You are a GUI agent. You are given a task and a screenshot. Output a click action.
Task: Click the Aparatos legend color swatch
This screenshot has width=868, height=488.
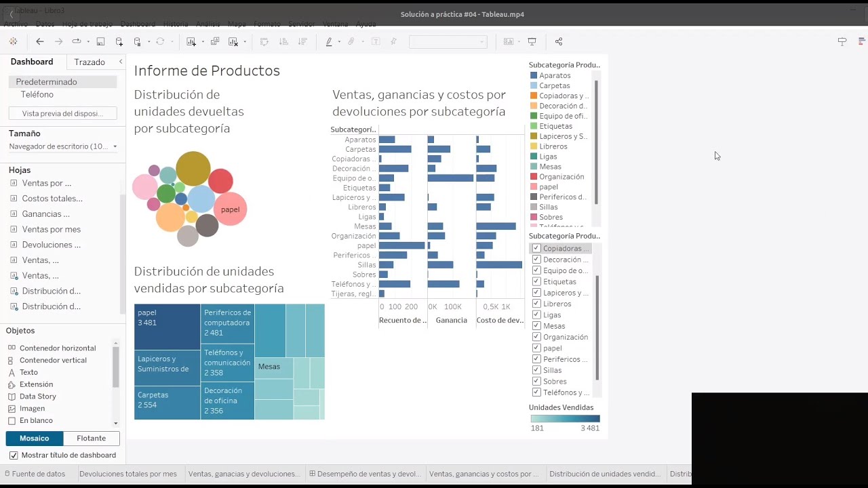[x=534, y=75]
